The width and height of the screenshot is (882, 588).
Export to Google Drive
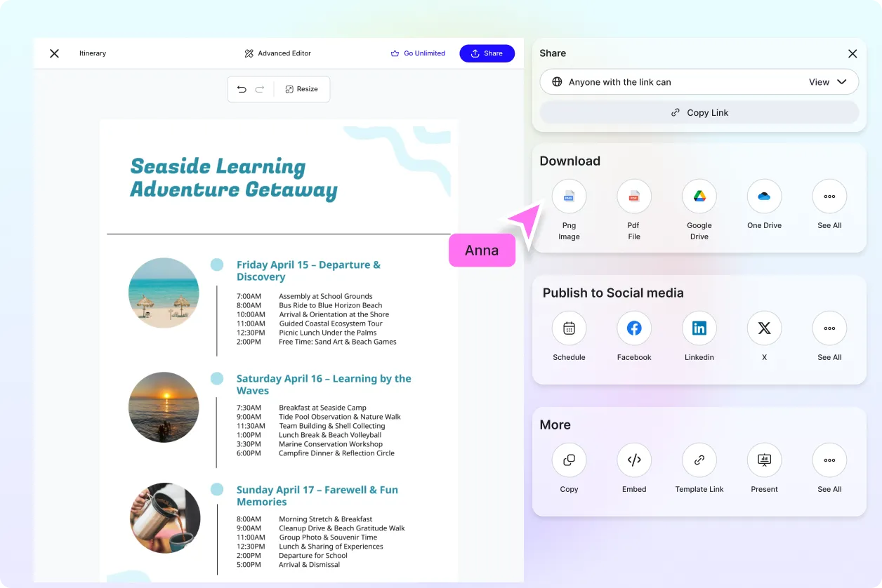[x=699, y=196]
